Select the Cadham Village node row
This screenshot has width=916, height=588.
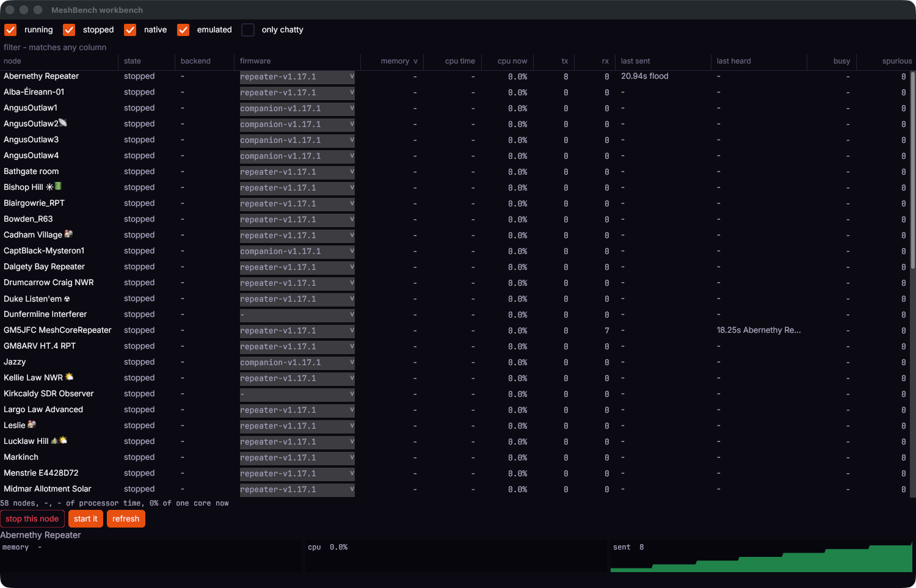(455, 235)
